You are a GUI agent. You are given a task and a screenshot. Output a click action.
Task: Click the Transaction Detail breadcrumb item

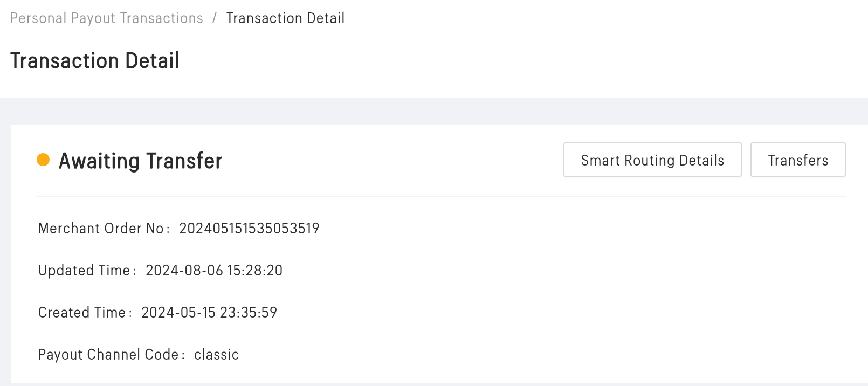pyautogui.click(x=285, y=18)
